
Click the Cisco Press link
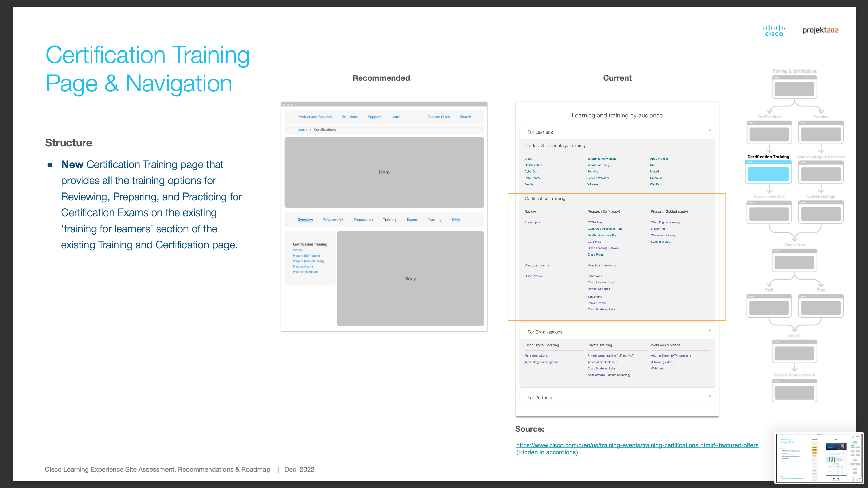pyautogui.click(x=595, y=255)
